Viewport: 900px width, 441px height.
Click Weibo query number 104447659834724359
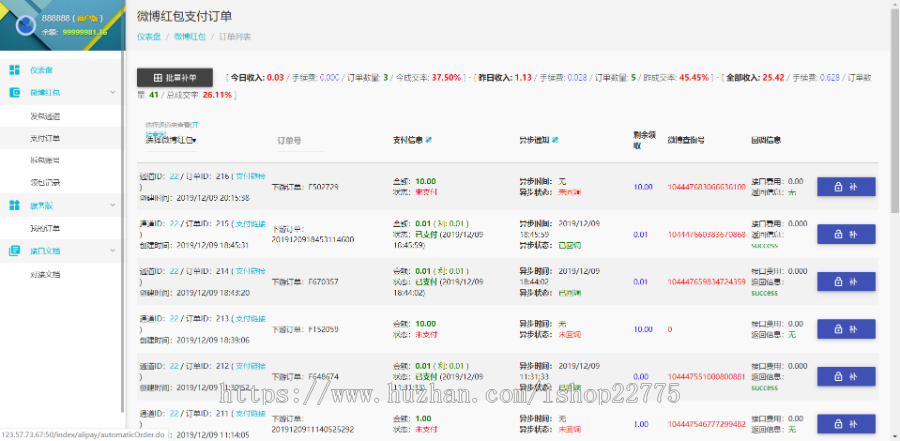pyautogui.click(x=707, y=282)
